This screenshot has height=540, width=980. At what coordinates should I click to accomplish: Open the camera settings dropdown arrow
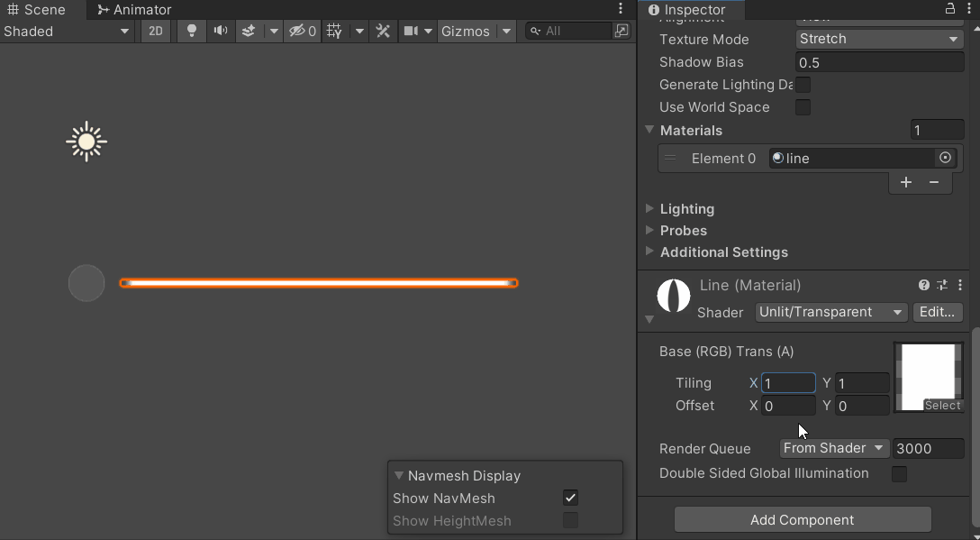[428, 32]
